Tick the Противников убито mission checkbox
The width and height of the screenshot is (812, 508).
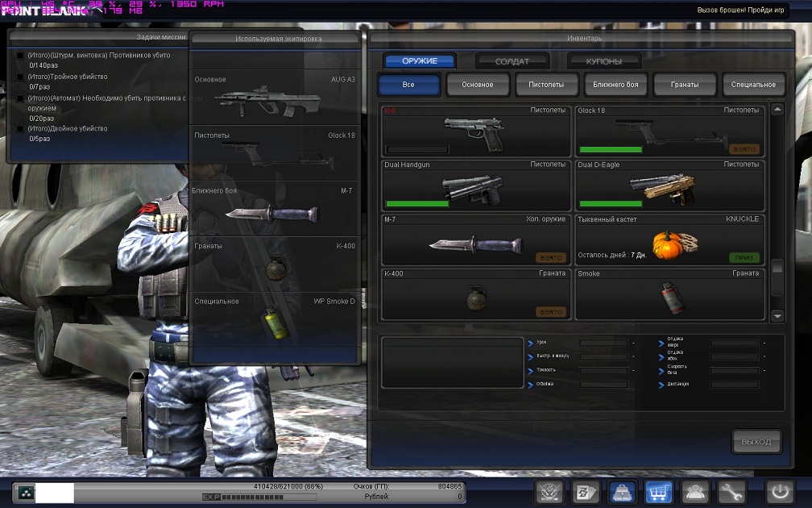point(20,56)
